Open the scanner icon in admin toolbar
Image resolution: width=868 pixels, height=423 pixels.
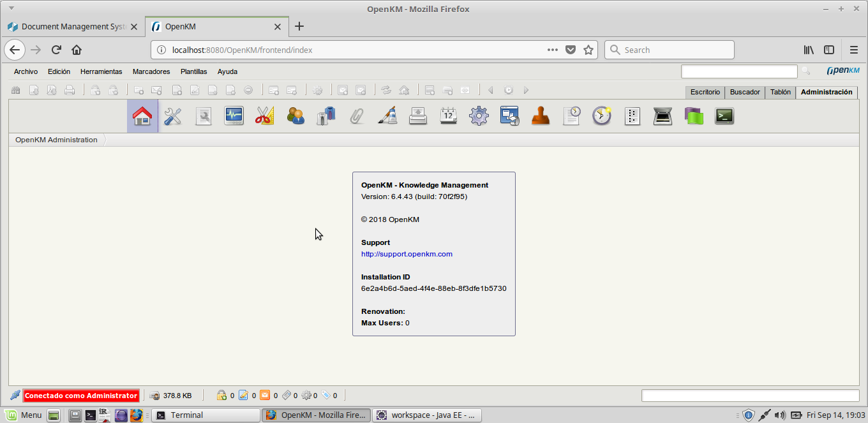coord(663,115)
